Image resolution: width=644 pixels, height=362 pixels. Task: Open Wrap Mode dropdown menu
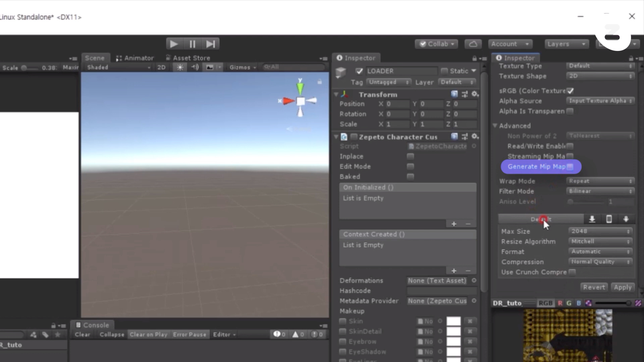600,181
